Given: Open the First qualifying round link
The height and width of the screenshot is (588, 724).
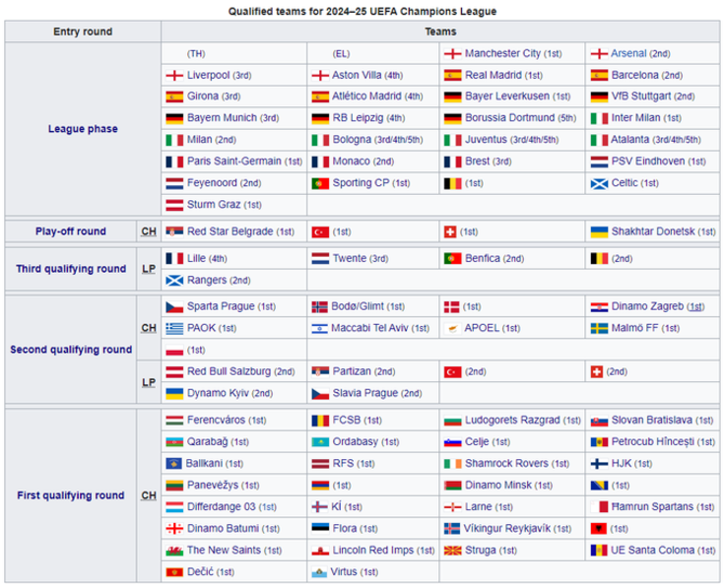Looking at the screenshot, I should tap(71, 495).
